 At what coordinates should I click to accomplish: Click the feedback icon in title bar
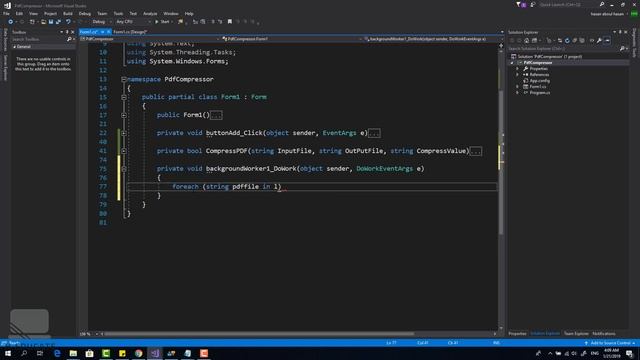(x=533, y=4)
